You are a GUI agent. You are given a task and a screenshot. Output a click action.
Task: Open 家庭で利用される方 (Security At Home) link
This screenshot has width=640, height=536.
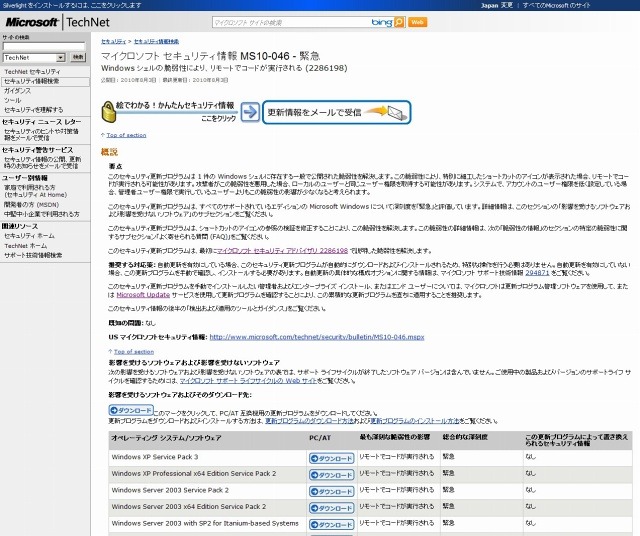[35, 191]
